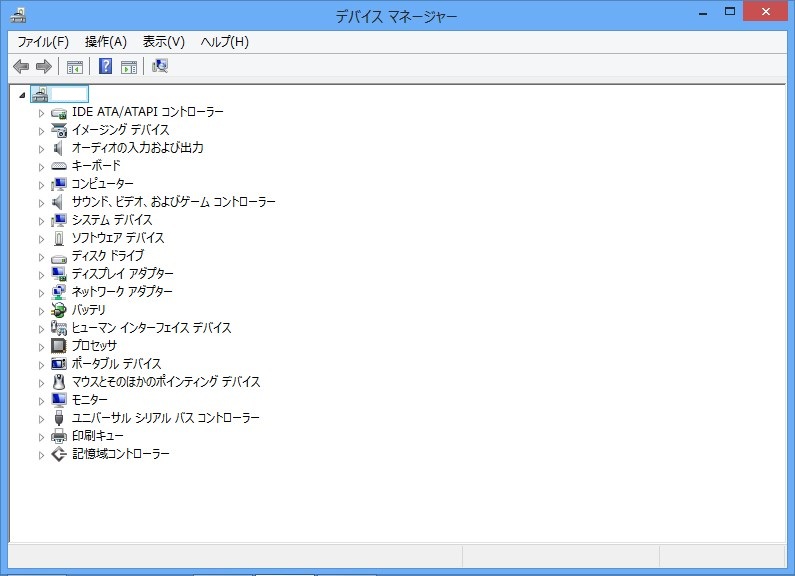
Task: Select the ユニバーサル シリアル バス コントローラー item
Action: [x=165, y=418]
